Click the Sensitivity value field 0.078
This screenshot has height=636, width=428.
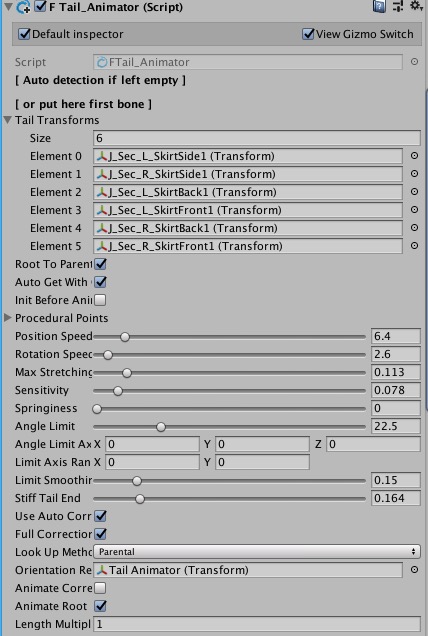pos(396,390)
